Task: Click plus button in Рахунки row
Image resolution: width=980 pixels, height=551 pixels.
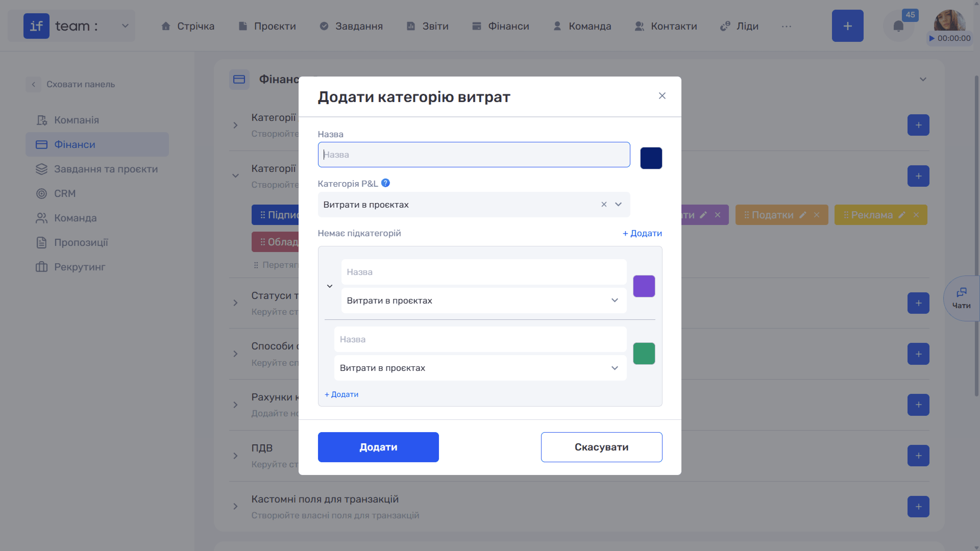Action: tap(918, 405)
